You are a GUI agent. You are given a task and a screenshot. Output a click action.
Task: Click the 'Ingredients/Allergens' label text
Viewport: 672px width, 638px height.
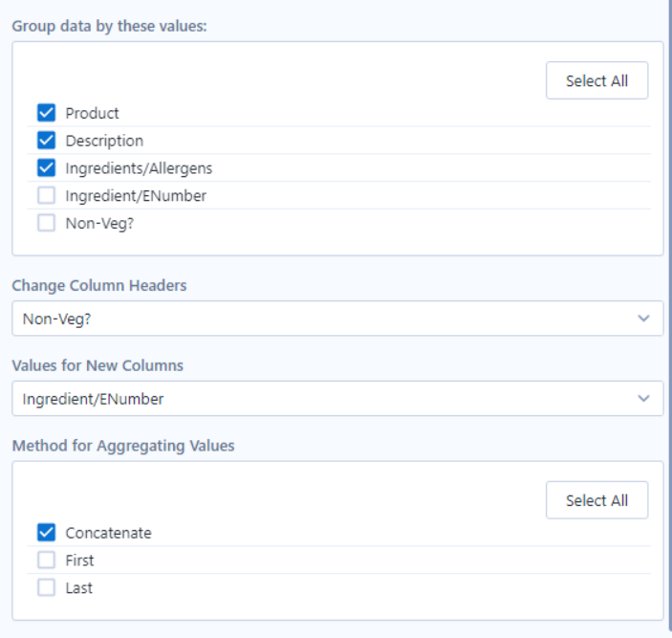click(139, 168)
